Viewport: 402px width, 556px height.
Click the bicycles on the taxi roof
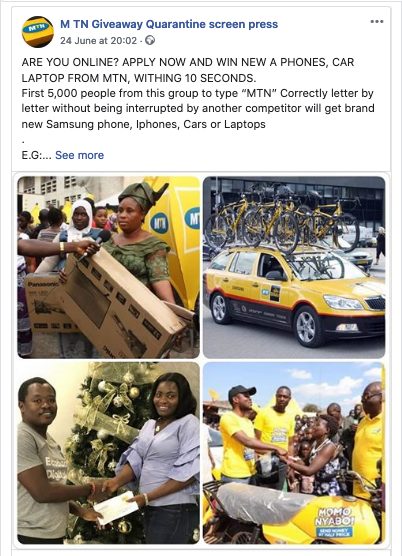tap(282, 221)
